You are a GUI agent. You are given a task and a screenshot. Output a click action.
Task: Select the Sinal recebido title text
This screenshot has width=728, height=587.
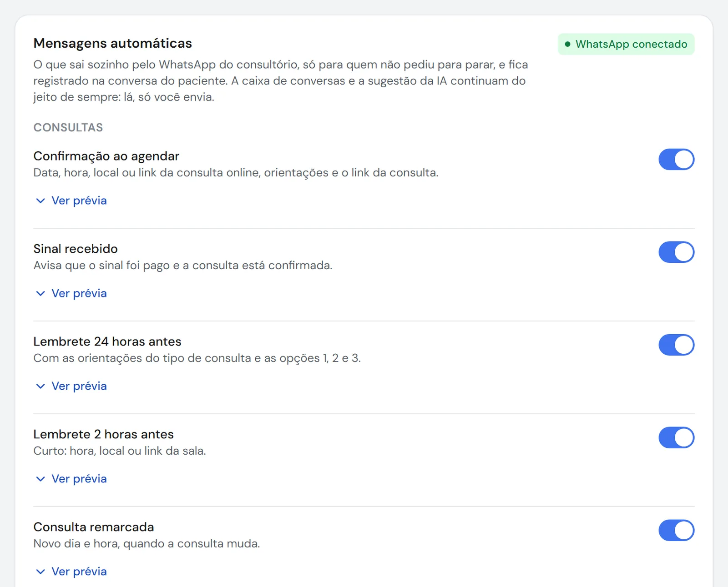(x=76, y=249)
